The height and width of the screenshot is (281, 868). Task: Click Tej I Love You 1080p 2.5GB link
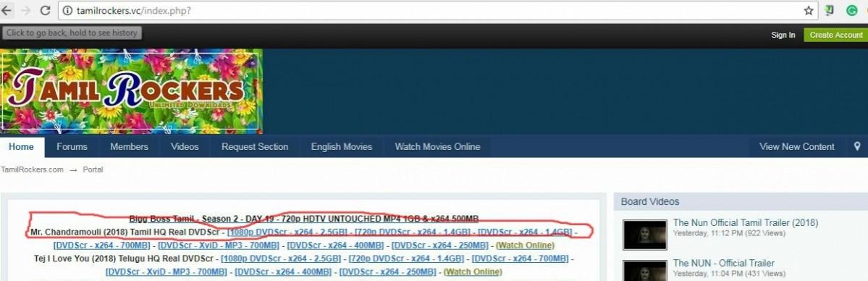281,259
